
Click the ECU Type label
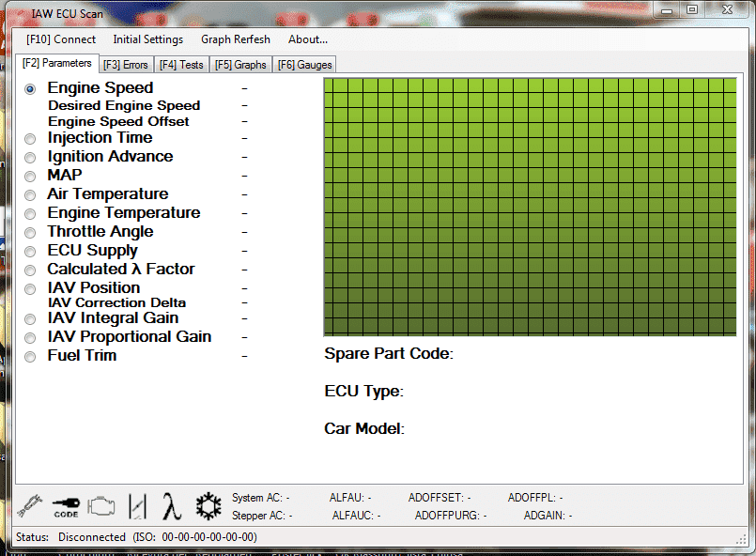364,392
